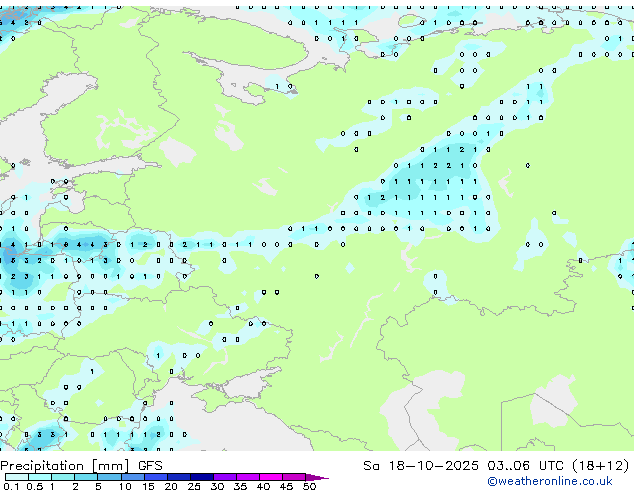This screenshot has height=490, width=634.
Task: Select the 0.1–0.5 mm legend color swatch
Action: (17, 477)
